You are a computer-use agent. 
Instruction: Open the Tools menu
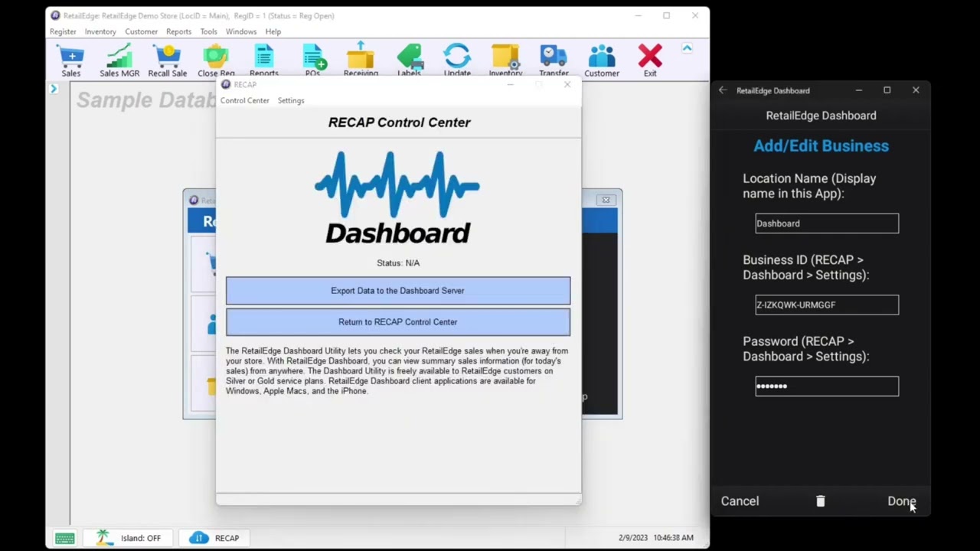pyautogui.click(x=208, y=31)
